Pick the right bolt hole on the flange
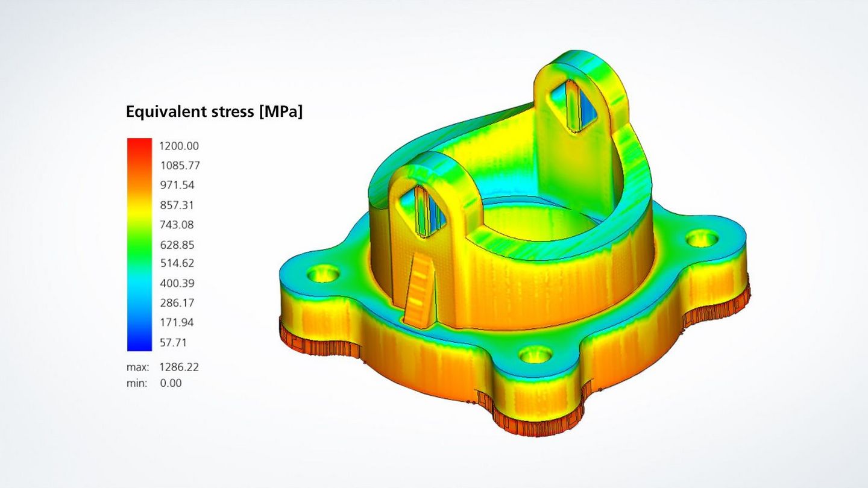The height and width of the screenshot is (488, 868). pos(702,239)
